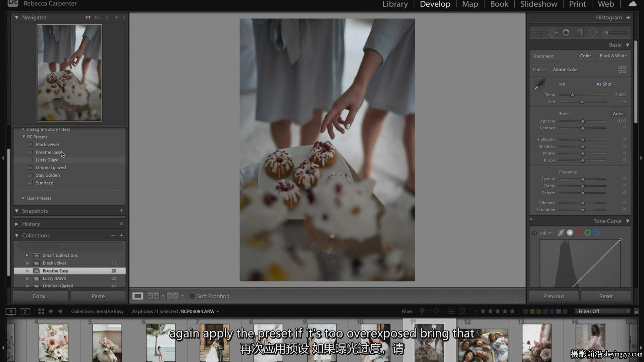Switch to the Slideshow module
The height and width of the screenshot is (362, 644).
pos(539,4)
